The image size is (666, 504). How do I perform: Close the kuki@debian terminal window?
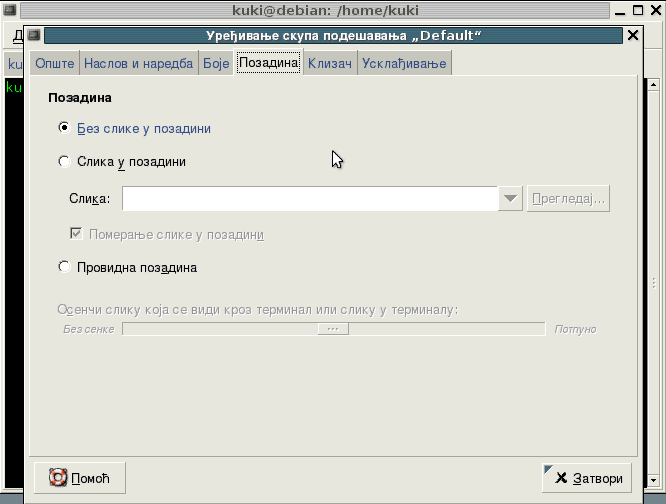pos(656,10)
